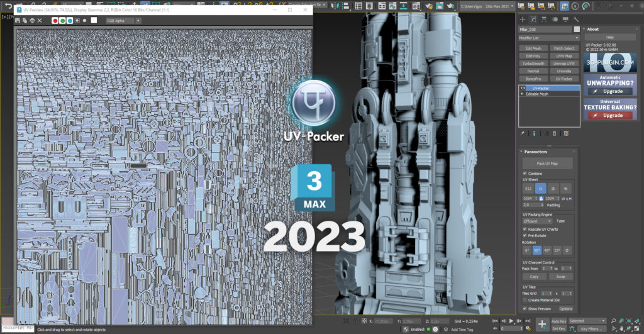Toggle Rescale UV Charts checkbox
The height and width of the screenshot is (334, 644).
(525, 229)
